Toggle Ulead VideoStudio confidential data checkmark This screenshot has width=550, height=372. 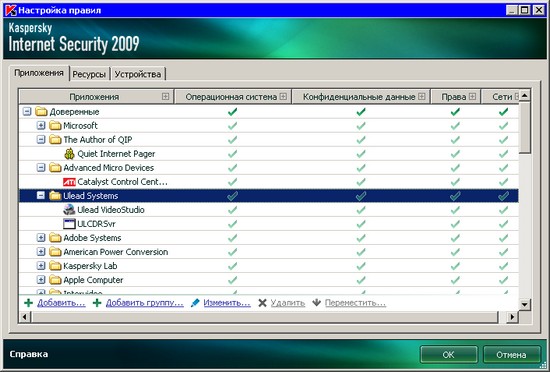point(361,210)
